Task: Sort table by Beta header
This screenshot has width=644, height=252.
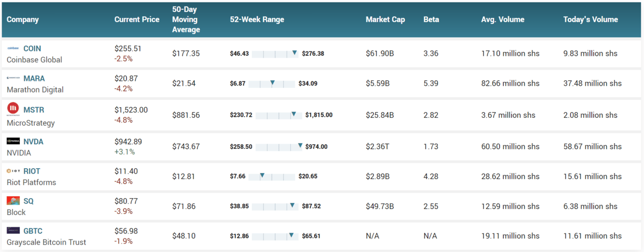Action: pos(431,20)
